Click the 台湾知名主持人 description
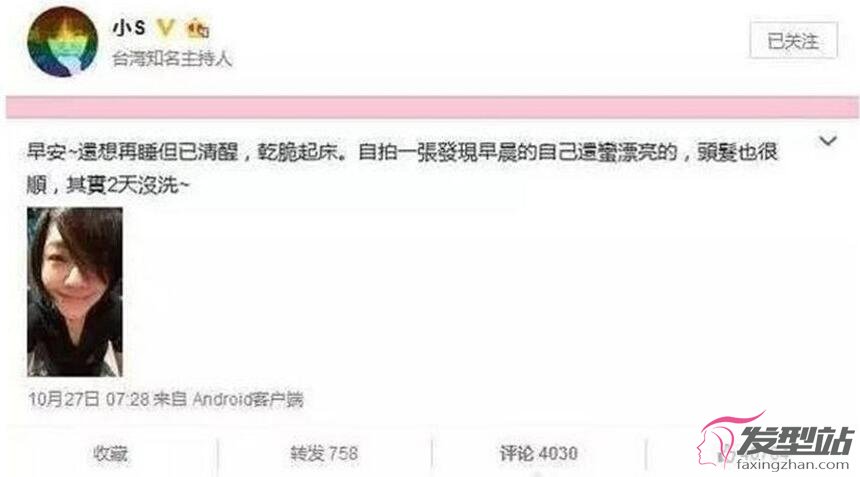The width and height of the screenshot is (860, 477). coord(172,58)
